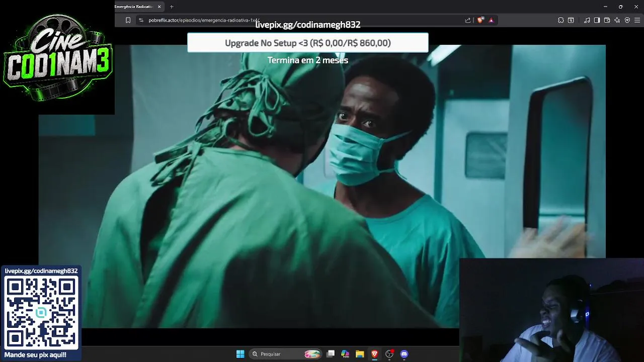Switch to Brave browser in taskbar
This screenshot has height=362, width=644.
click(374, 354)
